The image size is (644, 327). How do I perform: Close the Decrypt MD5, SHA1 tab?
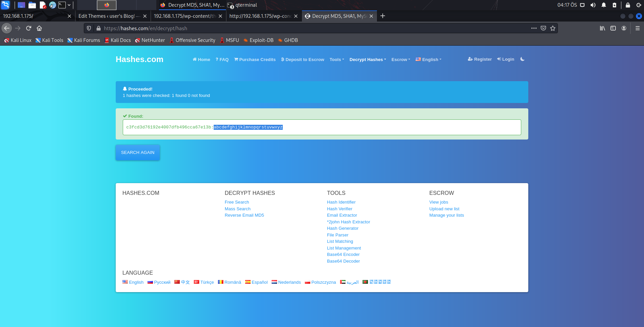click(x=371, y=16)
